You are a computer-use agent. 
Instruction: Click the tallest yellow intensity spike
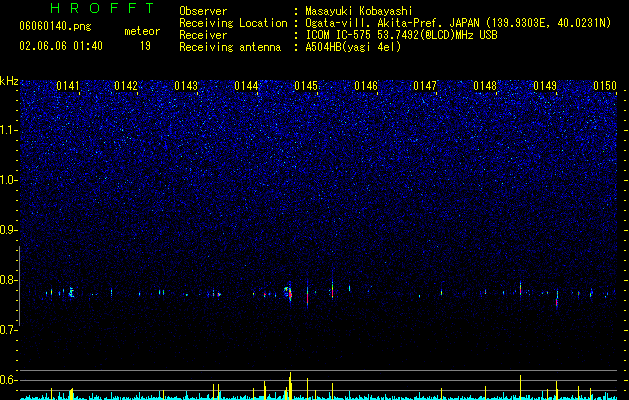tap(290, 384)
